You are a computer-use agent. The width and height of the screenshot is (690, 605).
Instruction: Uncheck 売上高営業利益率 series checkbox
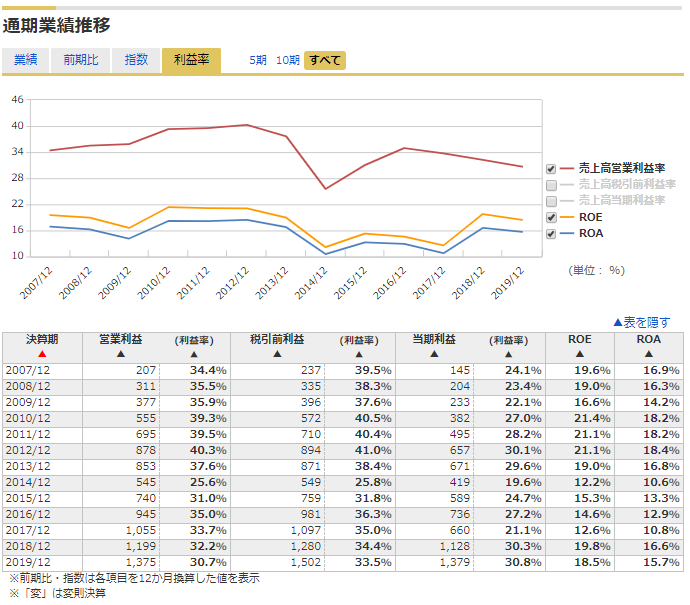point(551,169)
